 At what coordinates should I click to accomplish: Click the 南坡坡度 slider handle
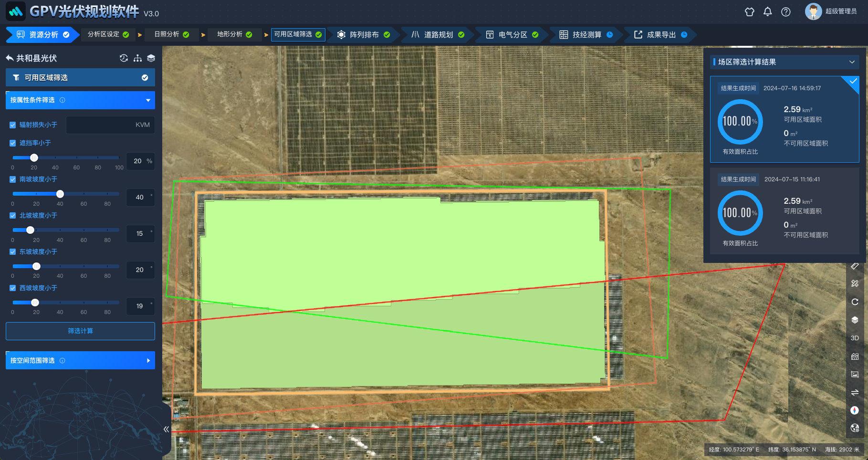point(60,194)
